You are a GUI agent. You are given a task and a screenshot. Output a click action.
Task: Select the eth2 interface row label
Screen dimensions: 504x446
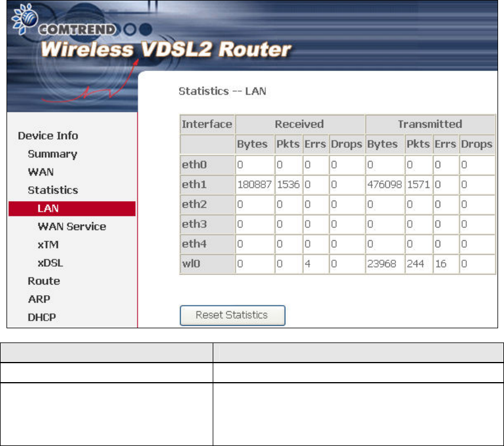click(207, 204)
